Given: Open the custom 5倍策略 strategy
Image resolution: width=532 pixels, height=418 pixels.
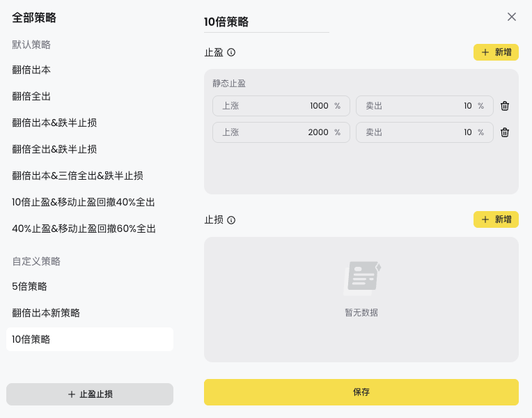Looking at the screenshot, I should (29, 286).
